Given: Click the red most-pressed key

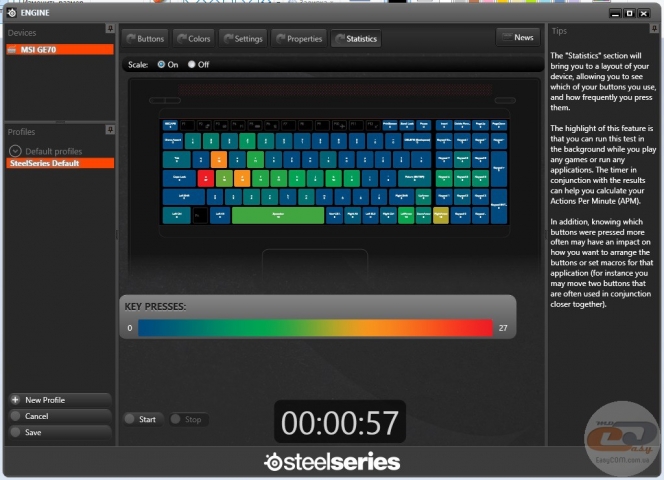Looking at the screenshot, I should [205, 178].
